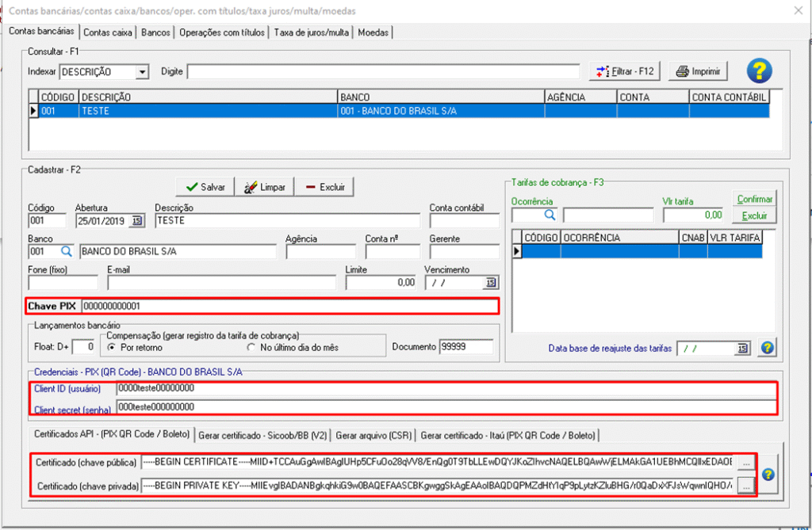Select 'No último dia do mês' option
Image resolution: width=812 pixels, height=530 pixels.
tap(252, 347)
